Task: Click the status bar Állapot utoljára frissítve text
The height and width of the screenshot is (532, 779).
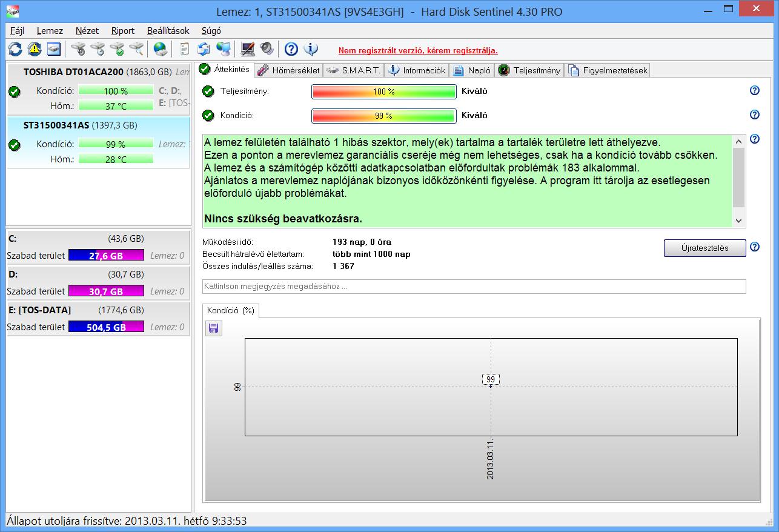Action: click(x=127, y=521)
